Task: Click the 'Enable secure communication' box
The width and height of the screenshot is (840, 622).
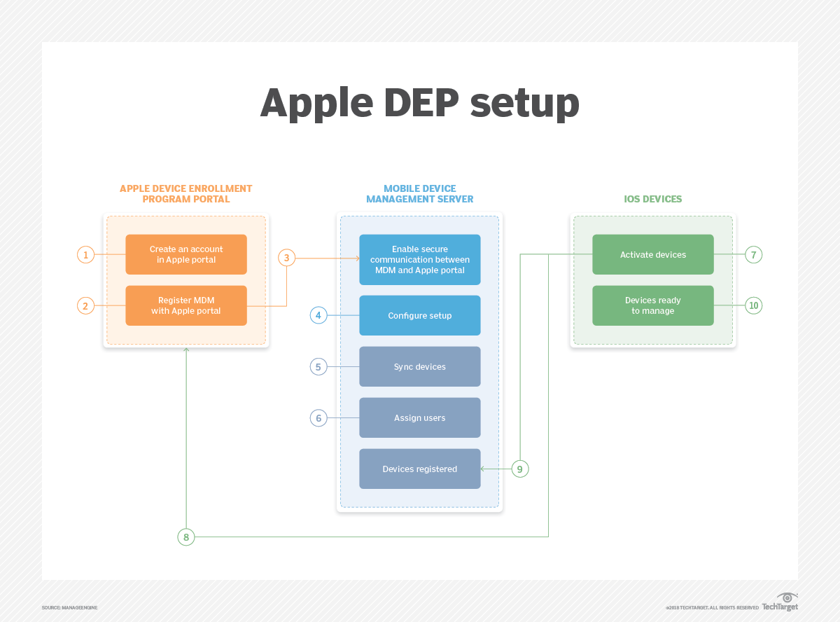Action: point(420,259)
